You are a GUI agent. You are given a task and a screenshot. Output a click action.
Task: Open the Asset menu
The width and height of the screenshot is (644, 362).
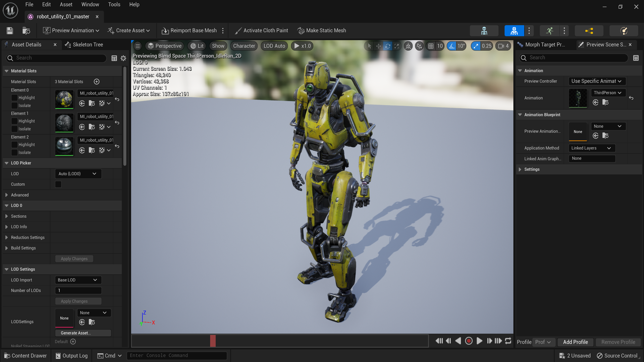coord(66,4)
